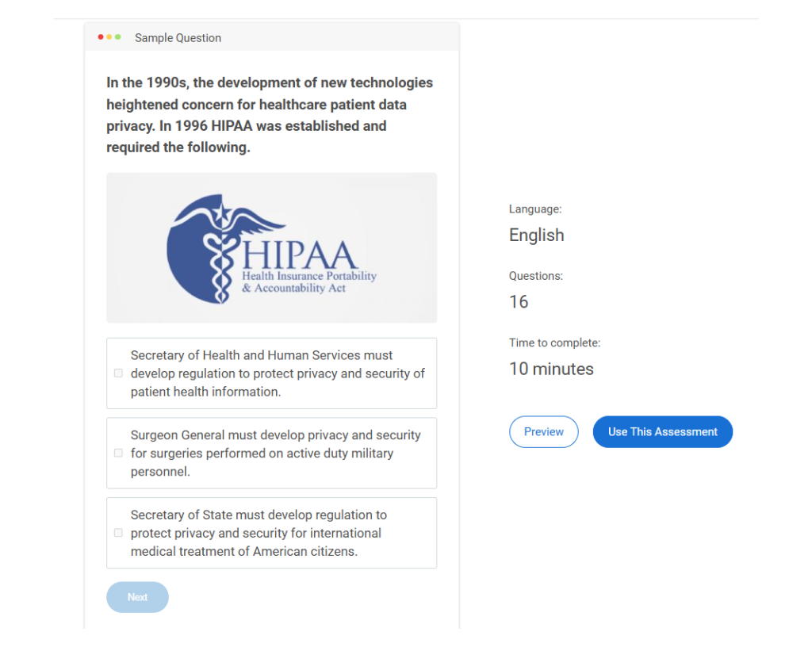Enable the Secretary of State answer checkbox
Image resolution: width=812 pixels, height=647 pixels.
[x=118, y=533]
